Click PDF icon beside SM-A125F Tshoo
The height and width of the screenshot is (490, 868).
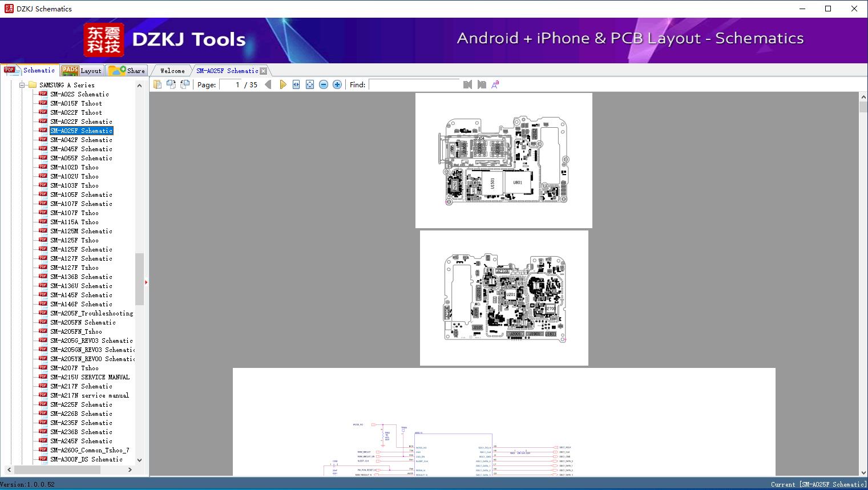pos(43,240)
